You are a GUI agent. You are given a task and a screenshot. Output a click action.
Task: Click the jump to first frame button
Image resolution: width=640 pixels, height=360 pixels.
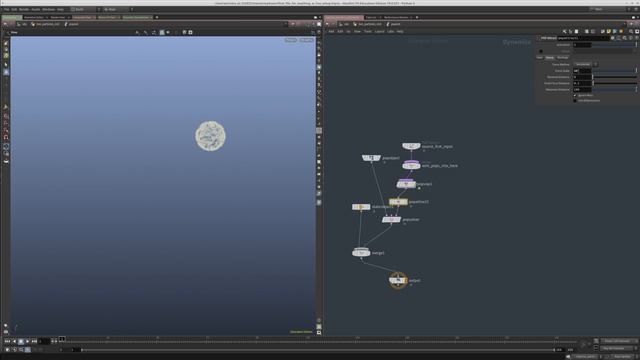tap(7, 341)
